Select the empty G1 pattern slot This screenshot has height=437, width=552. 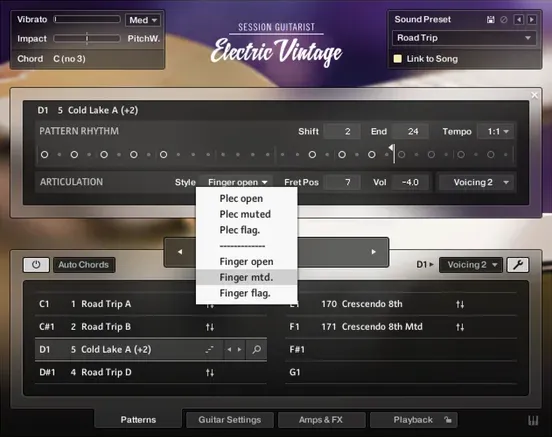tap(401, 373)
